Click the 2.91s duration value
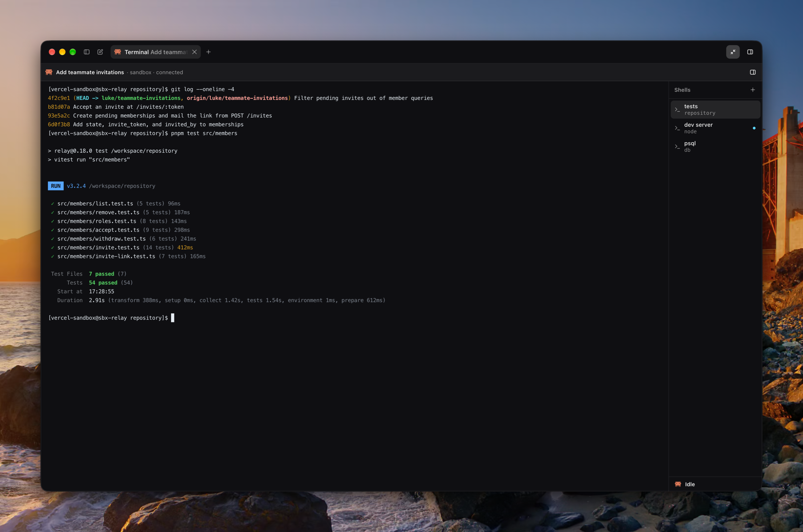The height and width of the screenshot is (532, 803). (97, 300)
